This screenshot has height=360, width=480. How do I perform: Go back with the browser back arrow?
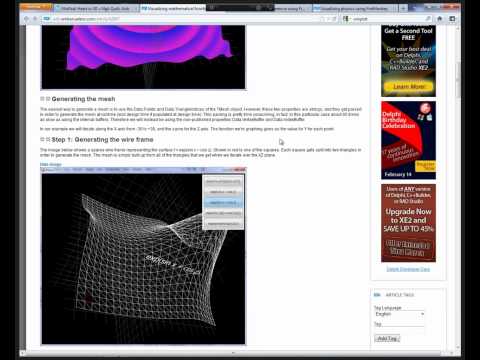(x=27, y=19)
